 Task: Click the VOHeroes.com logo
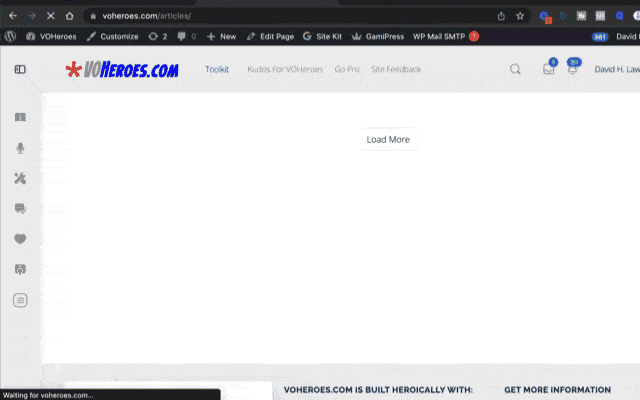(x=122, y=70)
